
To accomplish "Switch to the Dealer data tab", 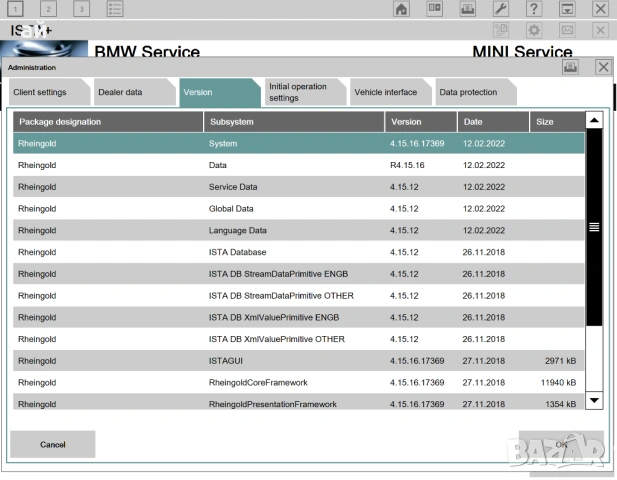I will (135, 92).
